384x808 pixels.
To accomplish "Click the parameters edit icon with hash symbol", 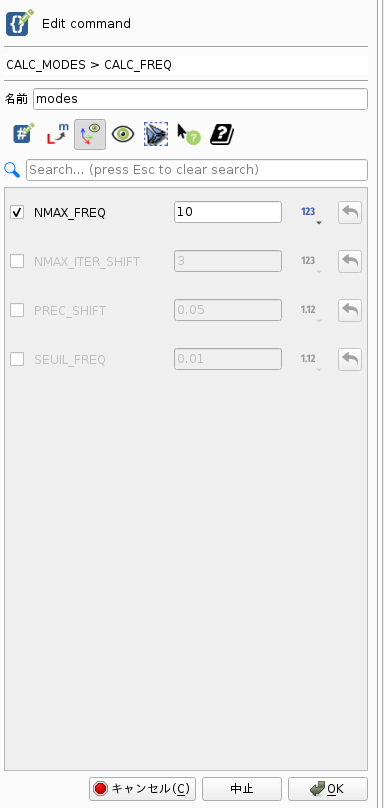I will (24, 134).
